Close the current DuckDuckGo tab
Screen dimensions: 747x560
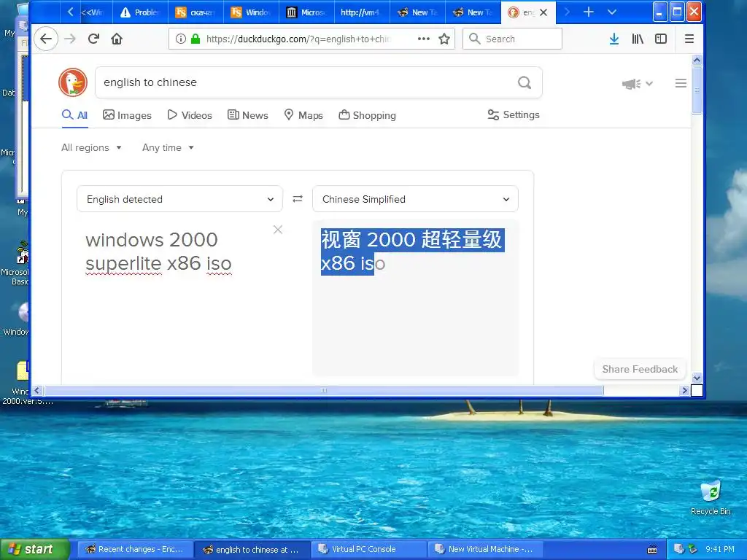543,13
